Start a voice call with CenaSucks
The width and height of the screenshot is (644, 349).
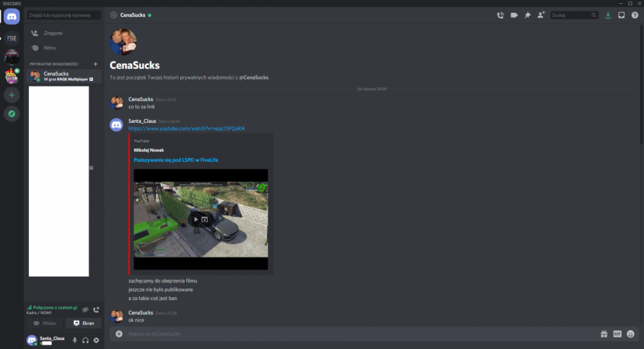pyautogui.click(x=500, y=15)
